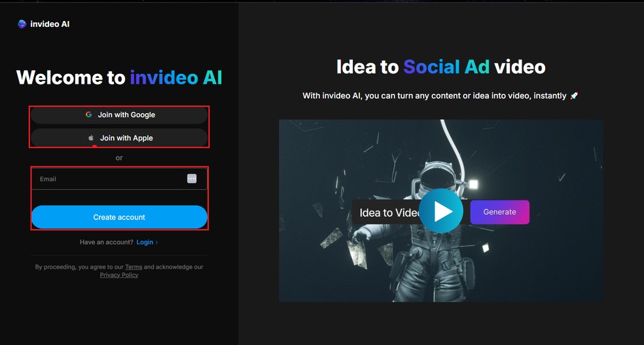644x345 pixels.
Task: Play the astronaut promo video
Action: coord(440,211)
